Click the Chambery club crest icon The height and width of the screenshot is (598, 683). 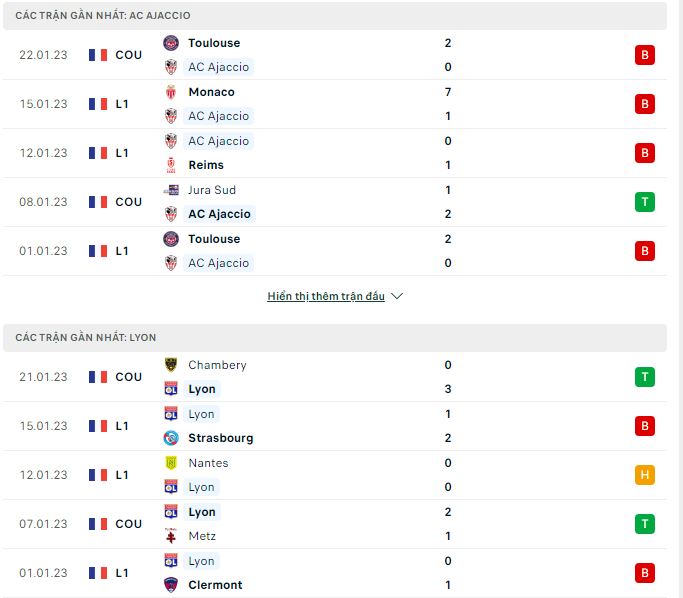[x=171, y=365]
